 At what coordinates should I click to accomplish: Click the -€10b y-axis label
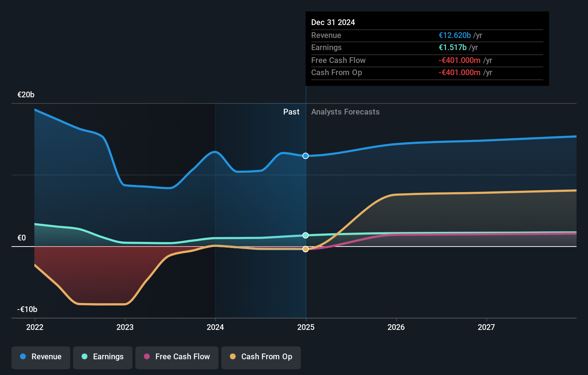[x=27, y=309]
